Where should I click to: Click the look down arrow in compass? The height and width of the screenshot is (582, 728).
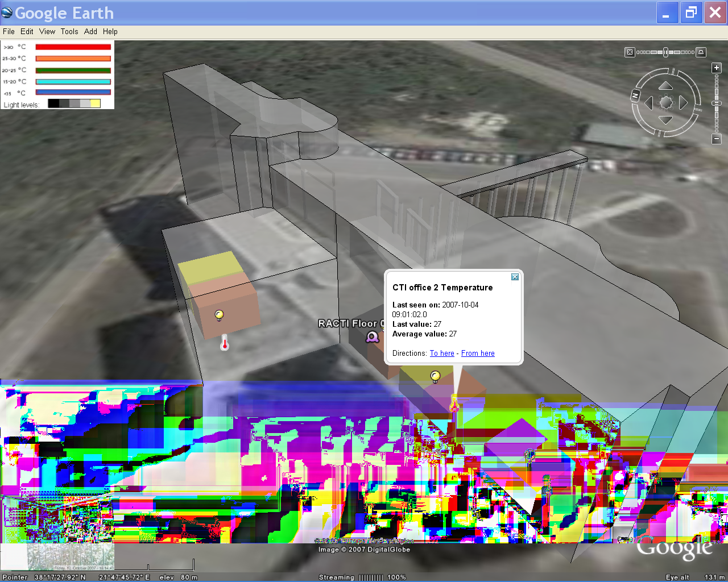pos(665,120)
